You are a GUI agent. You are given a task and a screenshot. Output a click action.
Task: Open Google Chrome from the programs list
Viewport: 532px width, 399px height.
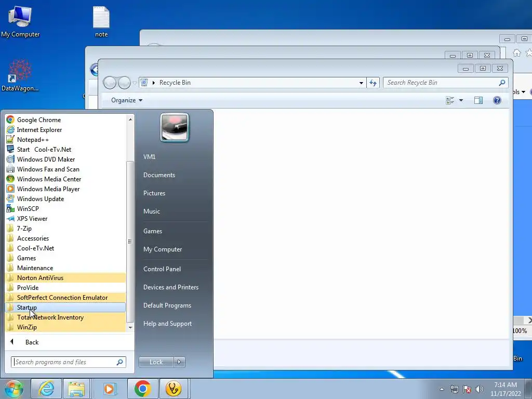point(65,120)
